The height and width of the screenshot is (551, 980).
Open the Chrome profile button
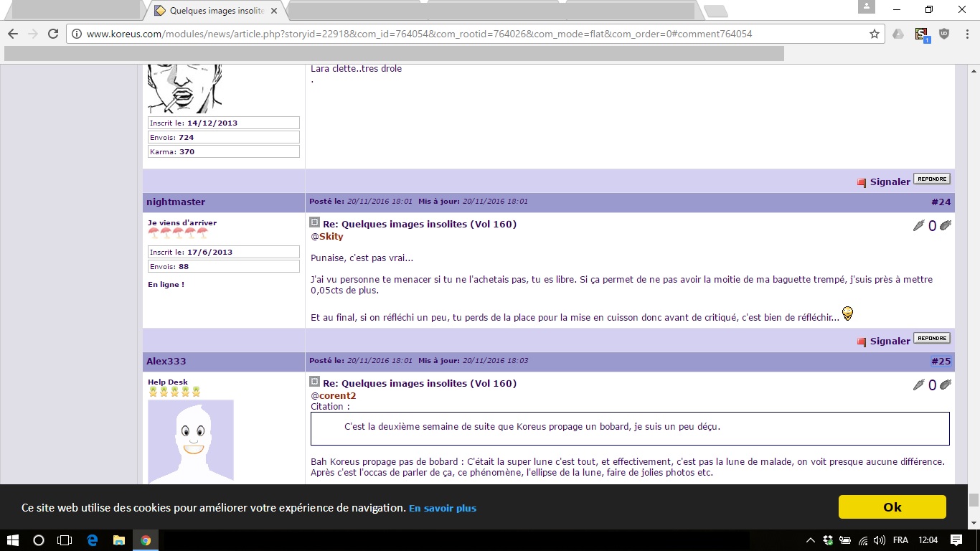(x=867, y=7)
